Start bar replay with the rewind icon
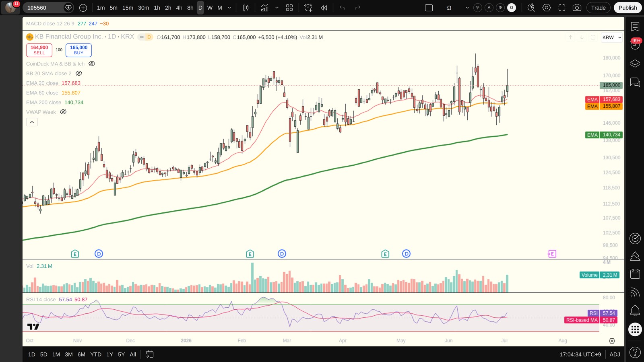 click(x=324, y=8)
